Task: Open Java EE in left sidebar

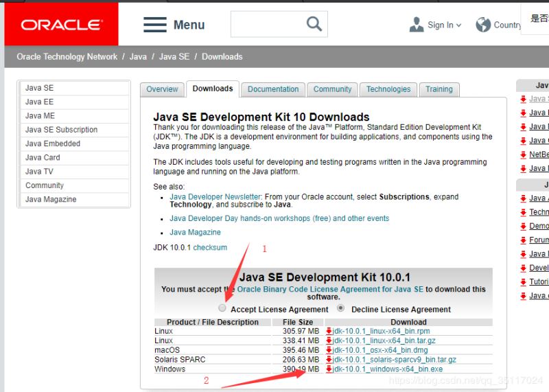Action: click(x=75, y=102)
